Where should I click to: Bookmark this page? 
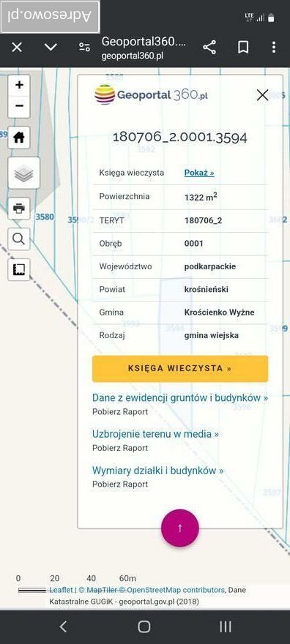[243, 48]
